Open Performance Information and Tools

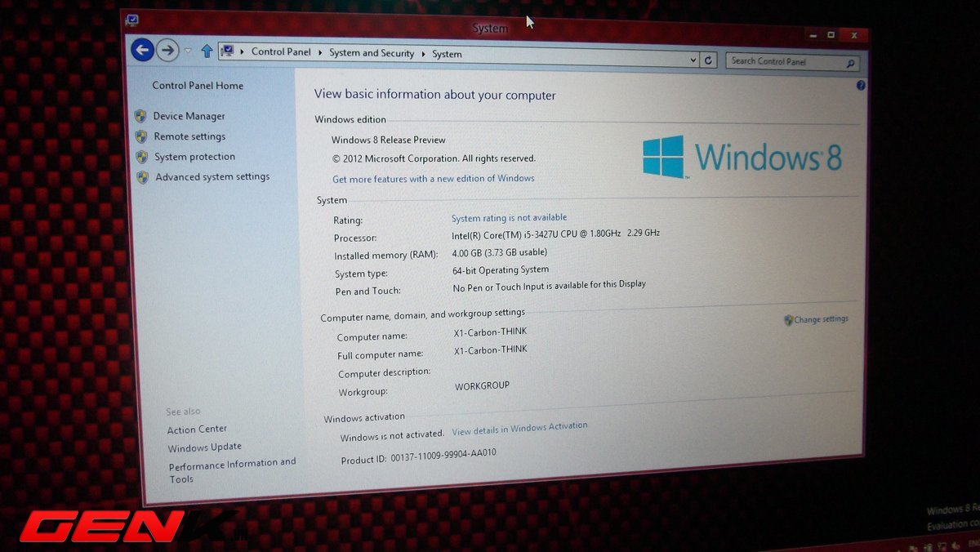[232, 470]
